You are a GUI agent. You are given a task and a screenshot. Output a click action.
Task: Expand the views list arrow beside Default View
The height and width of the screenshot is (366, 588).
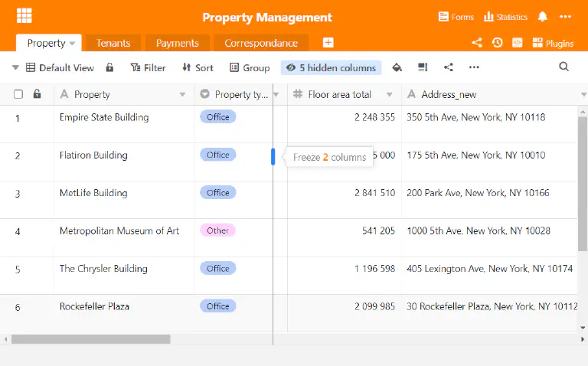(x=15, y=68)
